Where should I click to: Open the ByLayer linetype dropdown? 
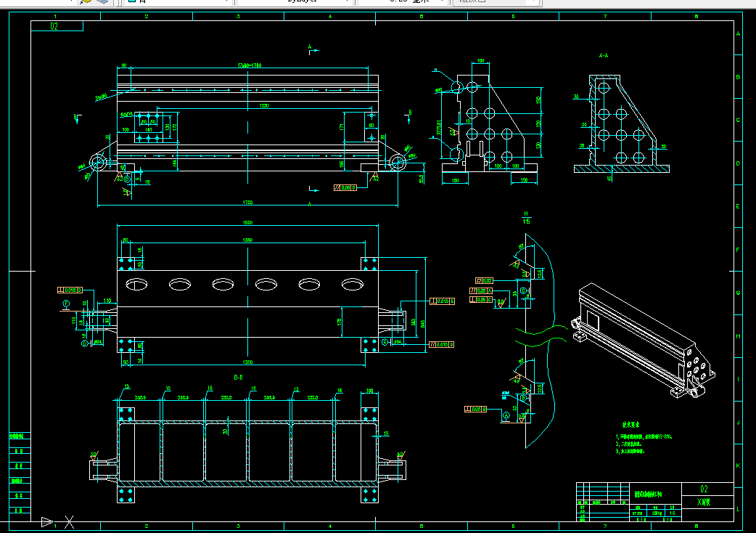pyautogui.click(x=296, y=1)
